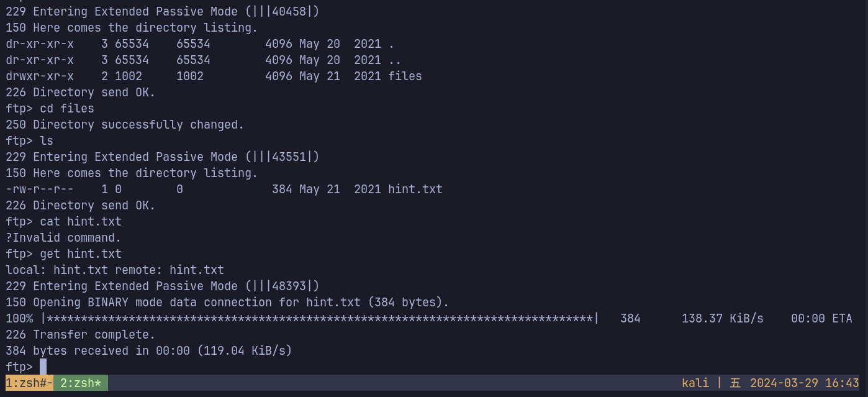The width and height of the screenshot is (868, 397).
Task: Click the kali hostname in status bar
Action: [695, 383]
